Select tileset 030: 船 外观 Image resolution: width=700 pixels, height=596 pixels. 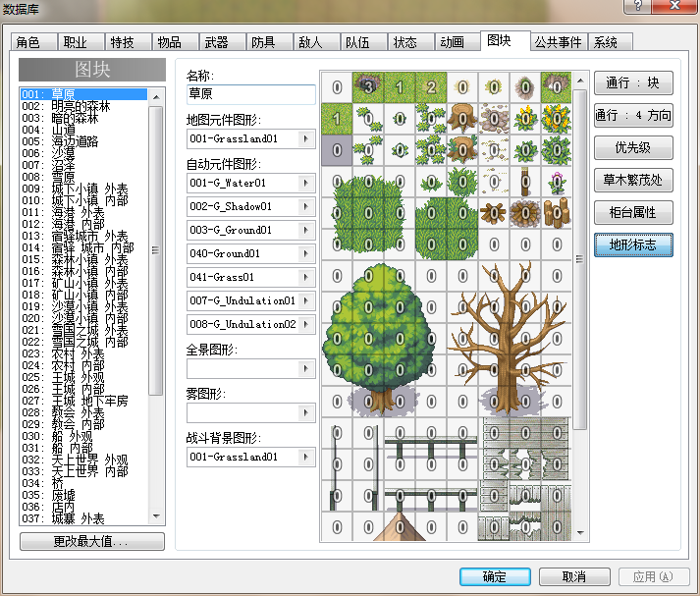(x=83, y=436)
